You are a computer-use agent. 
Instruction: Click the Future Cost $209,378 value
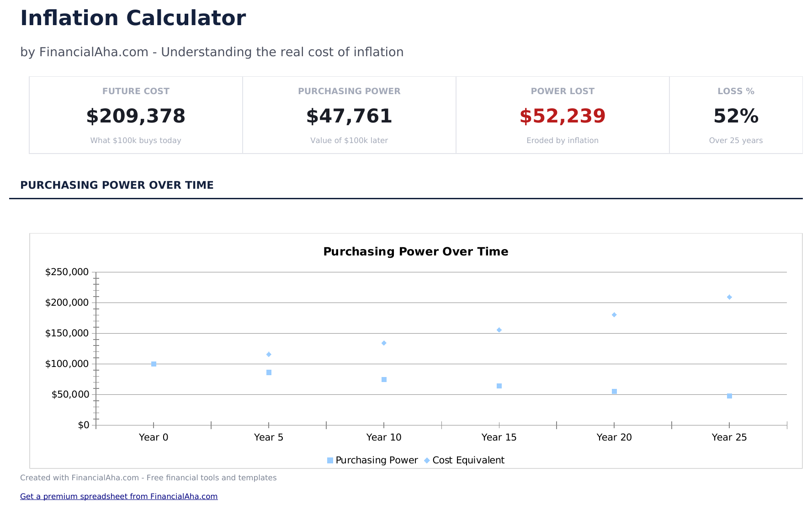coord(136,116)
